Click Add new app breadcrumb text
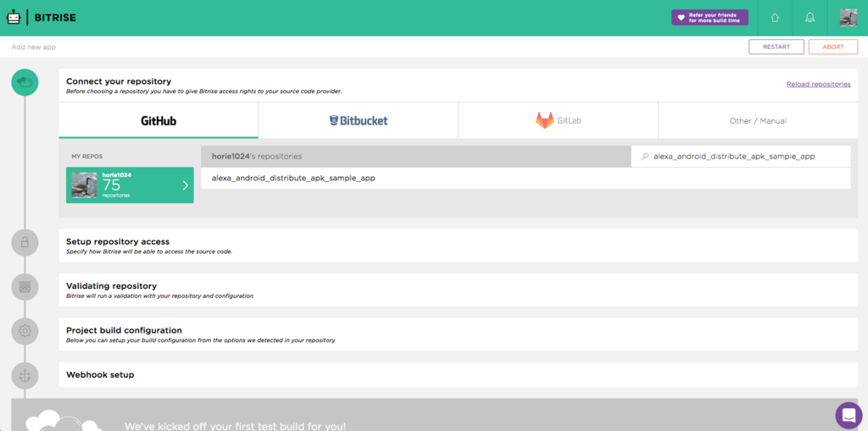 coord(34,47)
